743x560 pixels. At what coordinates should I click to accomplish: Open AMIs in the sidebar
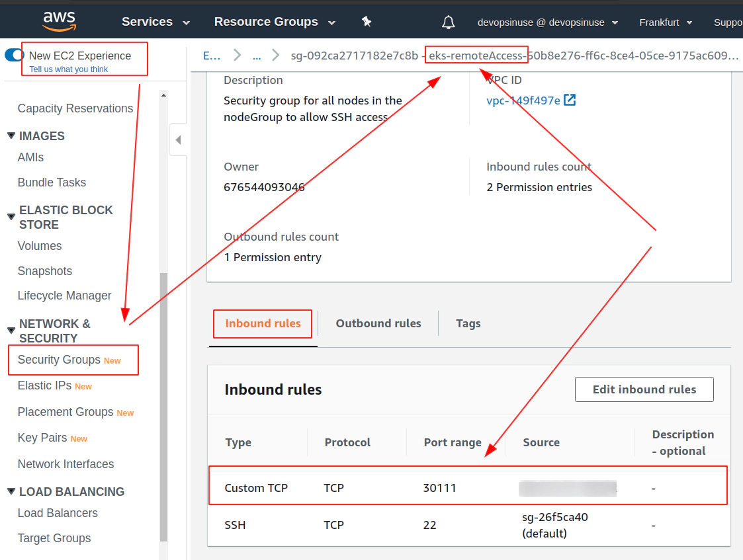click(31, 157)
